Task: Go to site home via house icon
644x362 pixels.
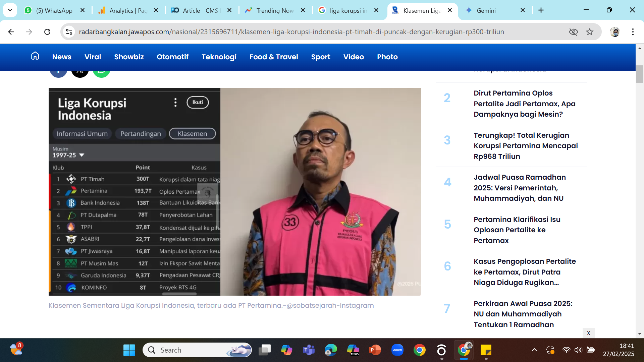Action: 35,56
